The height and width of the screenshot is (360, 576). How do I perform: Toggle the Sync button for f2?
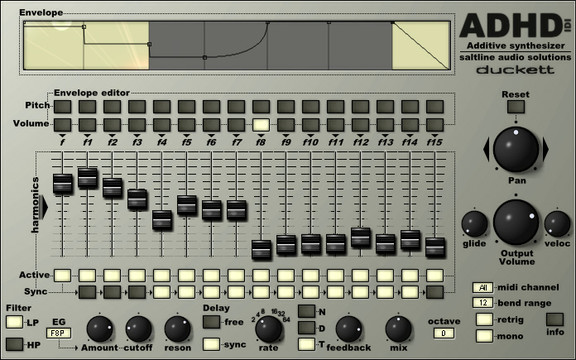[x=112, y=292]
